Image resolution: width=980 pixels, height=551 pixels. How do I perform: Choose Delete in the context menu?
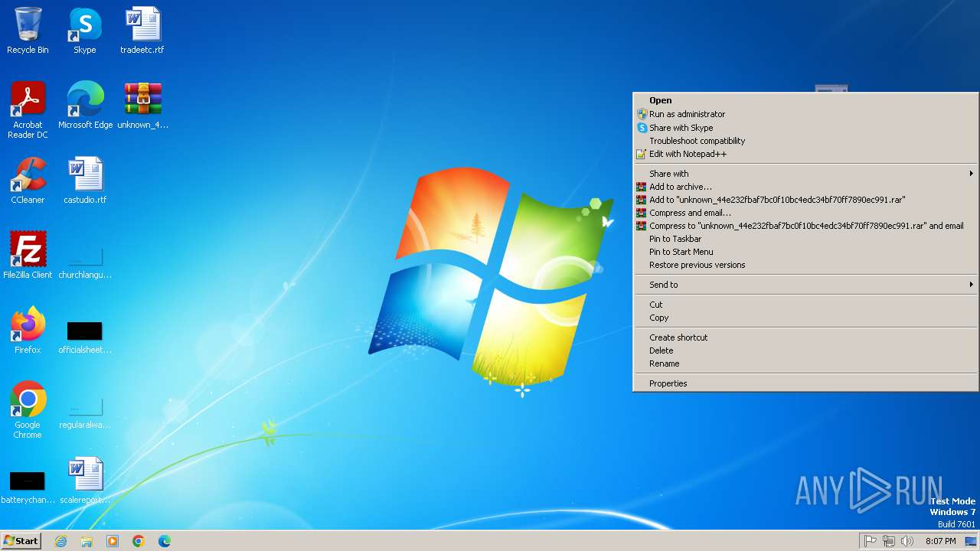click(x=805, y=350)
